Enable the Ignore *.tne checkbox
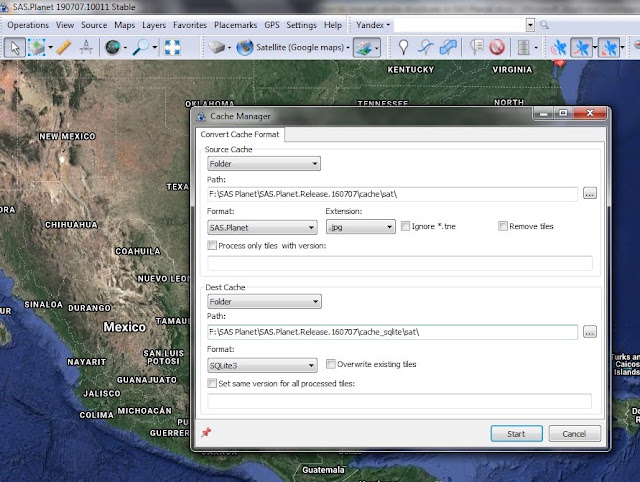 point(405,226)
